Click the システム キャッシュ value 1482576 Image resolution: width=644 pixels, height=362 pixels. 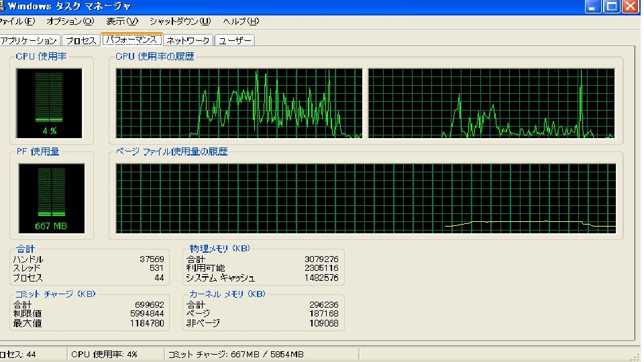[x=321, y=278]
